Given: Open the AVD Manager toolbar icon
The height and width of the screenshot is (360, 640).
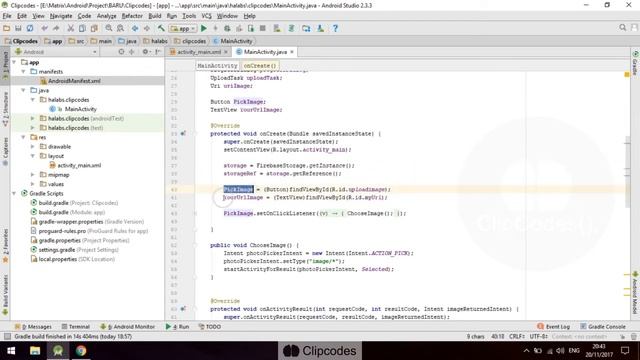Looking at the screenshot, I should 277,28.
